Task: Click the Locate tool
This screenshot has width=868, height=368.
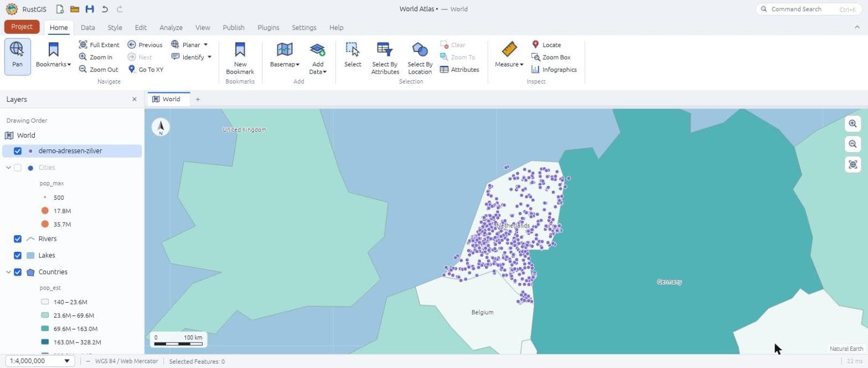Action: click(546, 45)
